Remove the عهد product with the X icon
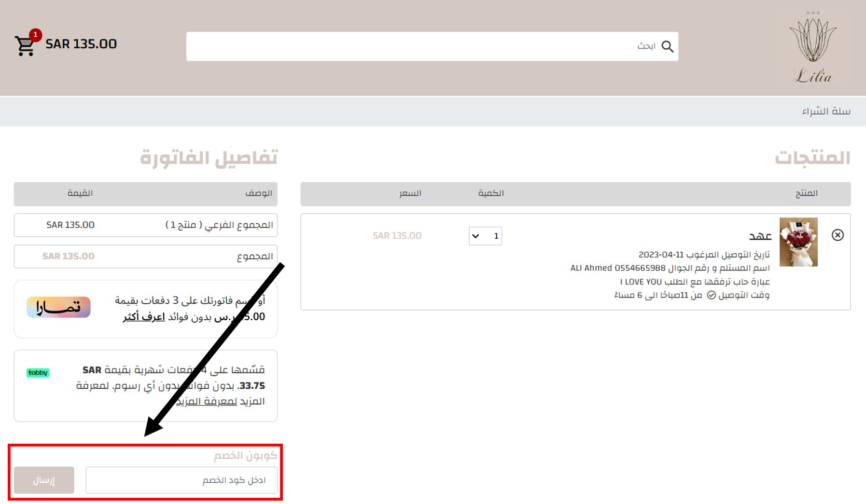The width and height of the screenshot is (866, 504). [x=838, y=235]
